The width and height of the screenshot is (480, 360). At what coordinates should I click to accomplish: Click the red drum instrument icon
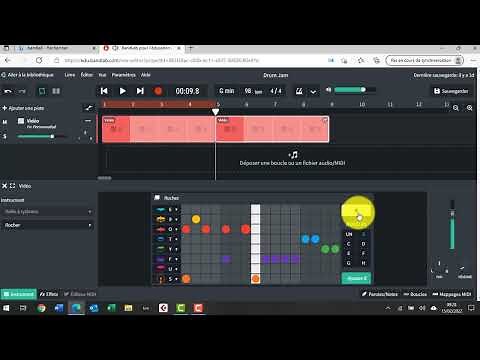pyautogui.click(x=161, y=229)
